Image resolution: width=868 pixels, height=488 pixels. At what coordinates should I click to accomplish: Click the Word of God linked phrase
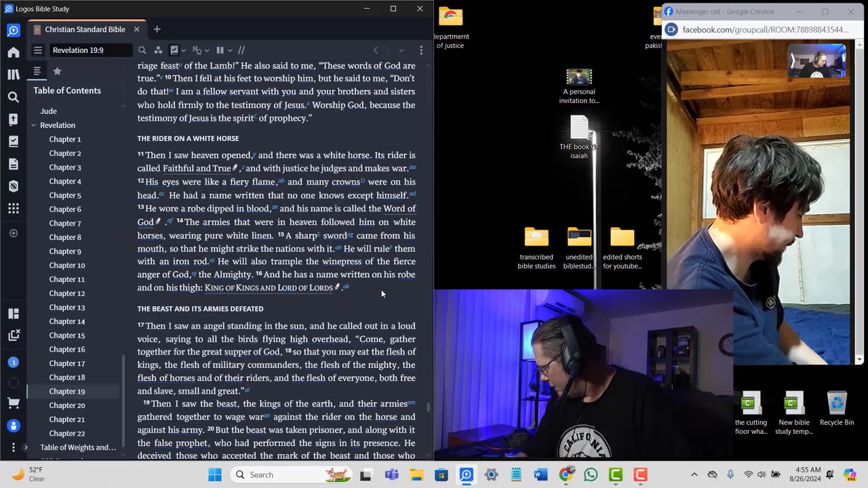[399, 209]
